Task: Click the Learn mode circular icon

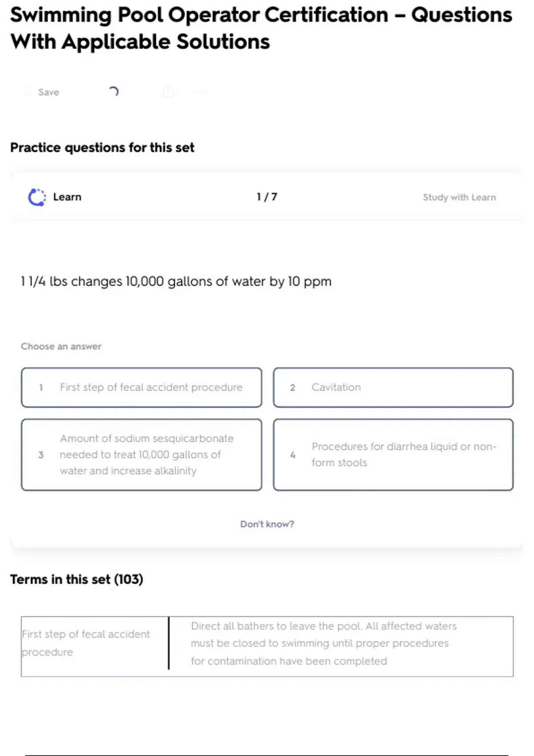Action: click(x=37, y=197)
